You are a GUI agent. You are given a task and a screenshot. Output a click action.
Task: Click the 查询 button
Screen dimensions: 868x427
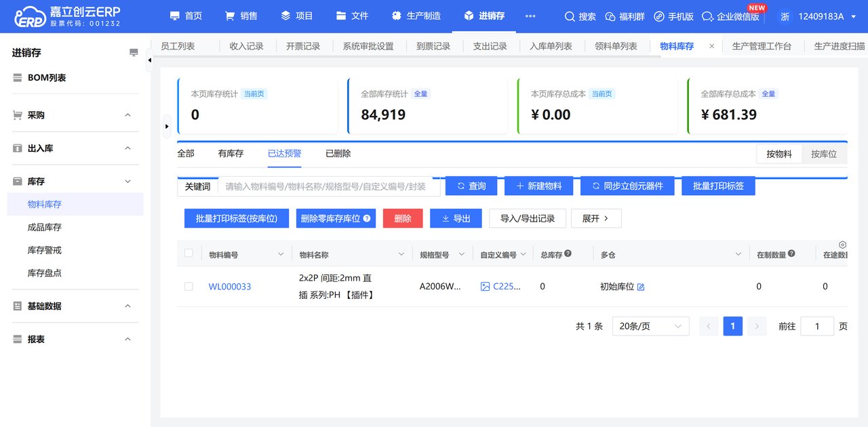coord(471,186)
